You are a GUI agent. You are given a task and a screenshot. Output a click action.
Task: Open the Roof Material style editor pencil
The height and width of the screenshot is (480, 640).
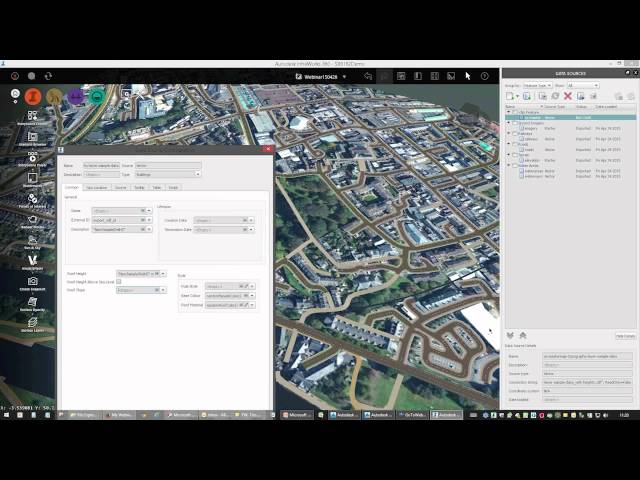[x=246, y=305]
